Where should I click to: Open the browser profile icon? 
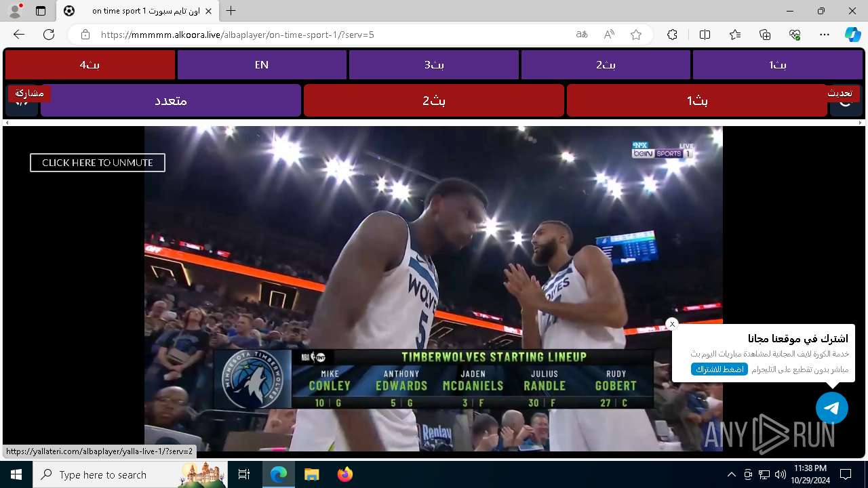point(15,11)
